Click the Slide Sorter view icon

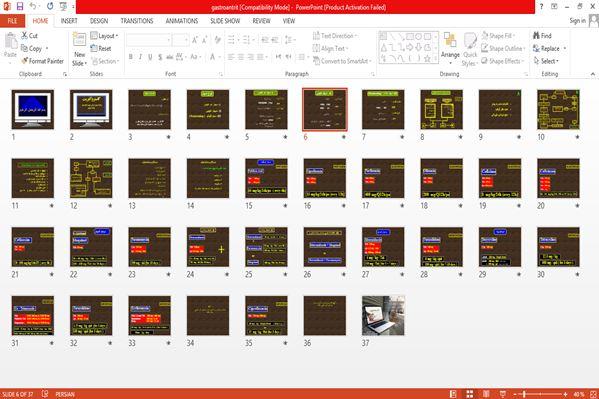(x=470, y=394)
